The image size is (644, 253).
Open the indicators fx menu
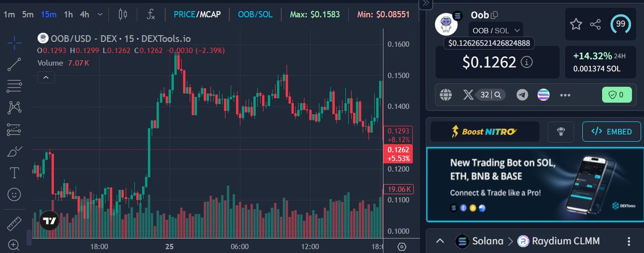(x=151, y=15)
